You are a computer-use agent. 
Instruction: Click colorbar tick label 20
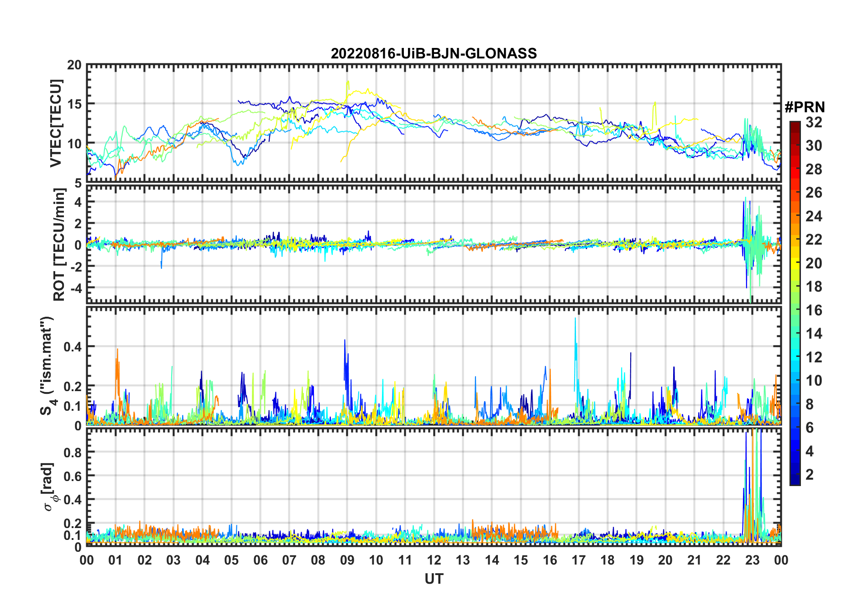click(814, 263)
